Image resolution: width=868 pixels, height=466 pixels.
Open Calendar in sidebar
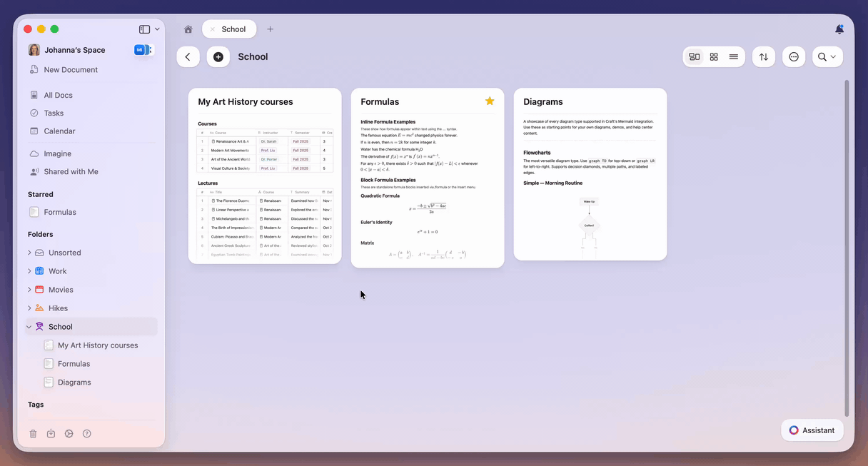point(59,131)
